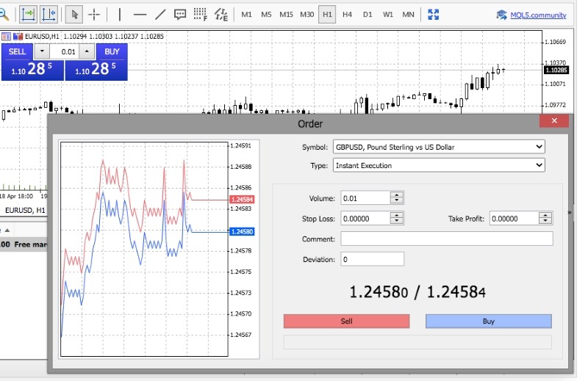Click the tick chart in Order dialog
Image resolution: width=588 pixels, height=381 pixels.
click(144, 249)
